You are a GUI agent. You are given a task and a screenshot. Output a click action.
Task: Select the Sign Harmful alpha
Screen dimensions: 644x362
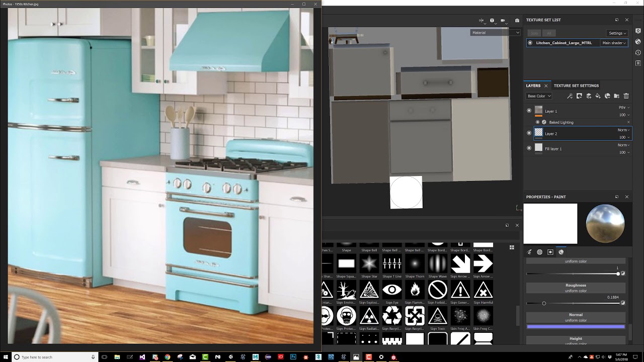[x=483, y=290]
